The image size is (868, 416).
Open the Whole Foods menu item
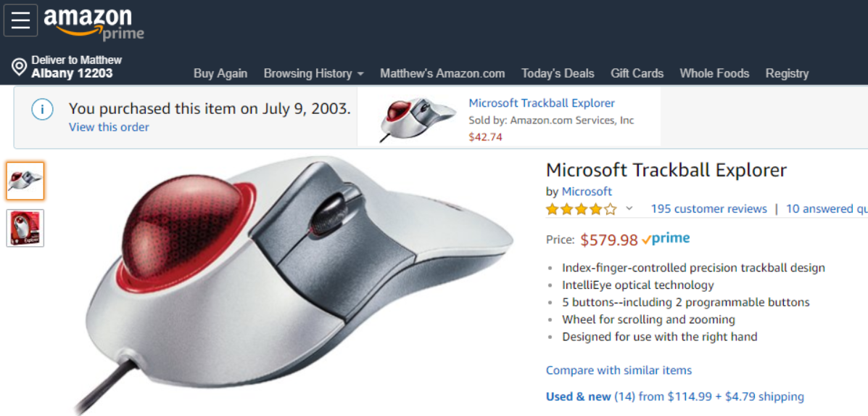tap(714, 73)
